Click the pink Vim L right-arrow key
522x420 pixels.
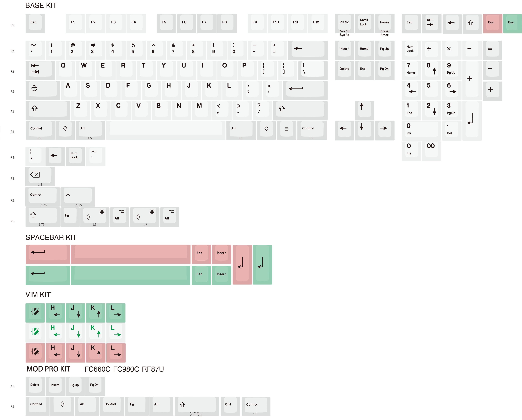pyautogui.click(x=116, y=353)
